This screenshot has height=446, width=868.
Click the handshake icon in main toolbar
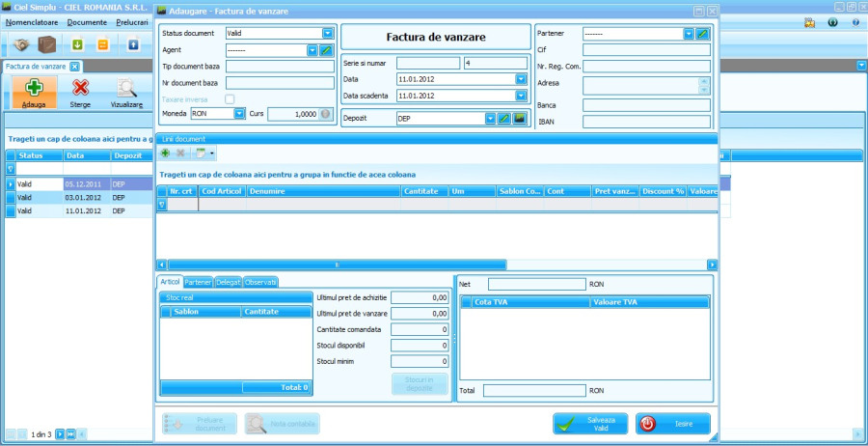[x=22, y=44]
